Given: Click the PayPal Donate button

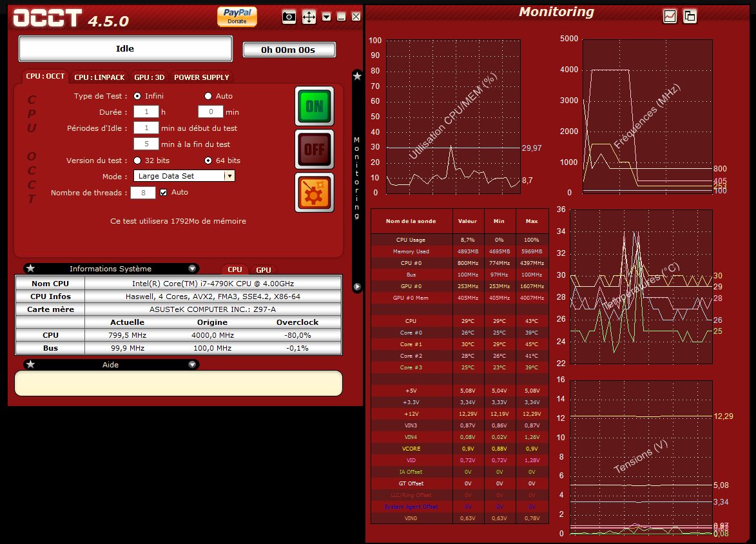Looking at the screenshot, I should [237, 17].
